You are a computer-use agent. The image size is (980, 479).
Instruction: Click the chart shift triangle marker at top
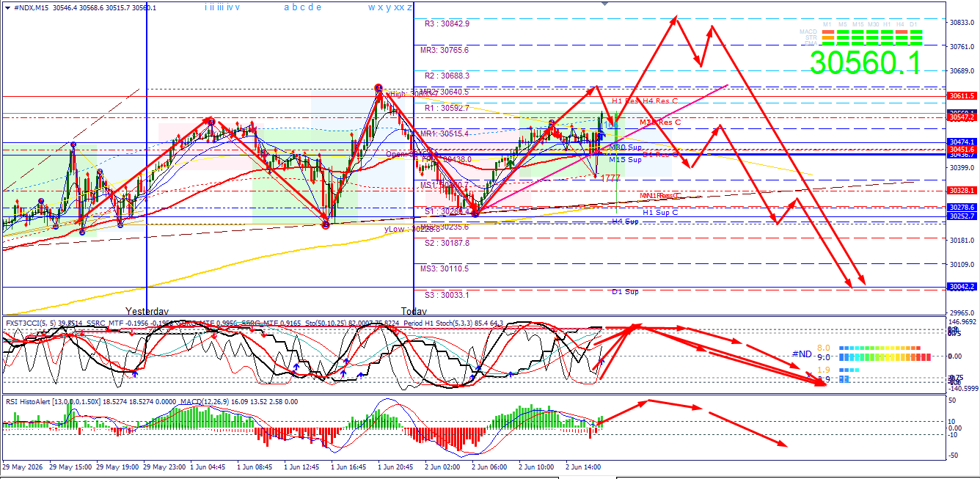point(604,3)
